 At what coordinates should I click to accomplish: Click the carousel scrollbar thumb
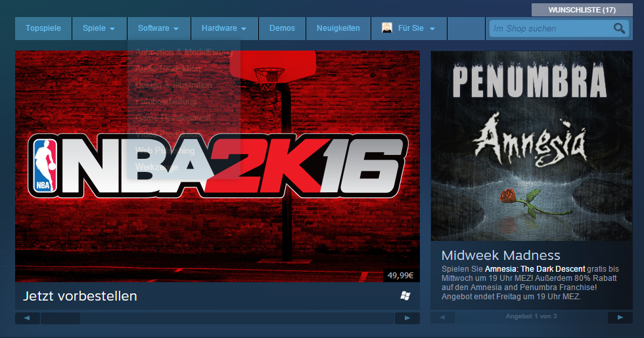[x=60, y=318]
